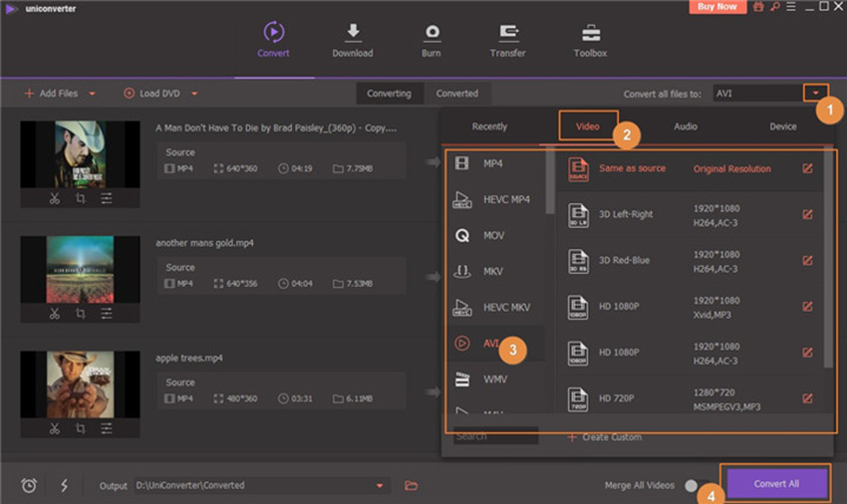Choose WMV format in list

coord(496,379)
